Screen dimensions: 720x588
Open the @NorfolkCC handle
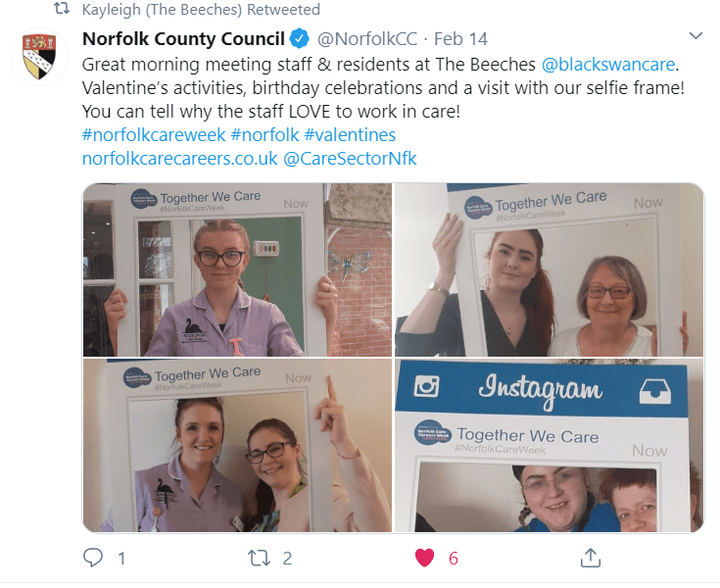(367, 39)
